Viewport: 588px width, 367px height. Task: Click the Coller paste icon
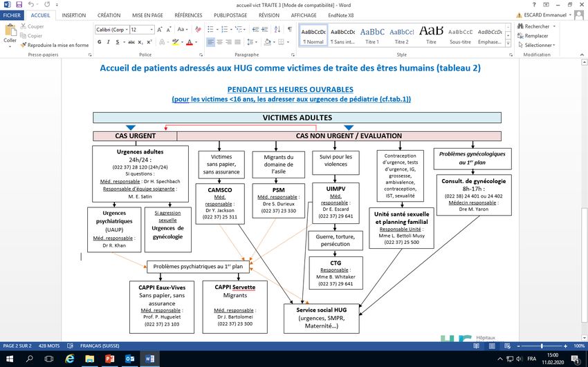point(10,34)
